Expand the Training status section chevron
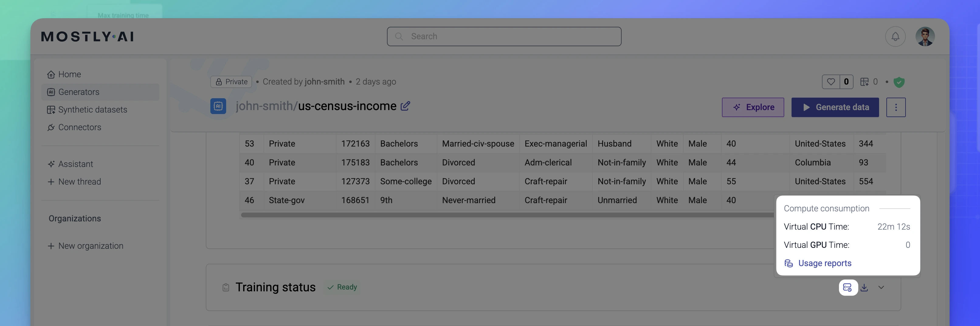 pyautogui.click(x=881, y=288)
